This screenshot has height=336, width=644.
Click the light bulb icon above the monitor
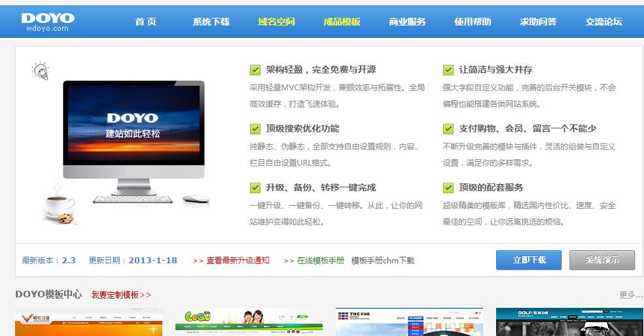(x=41, y=71)
